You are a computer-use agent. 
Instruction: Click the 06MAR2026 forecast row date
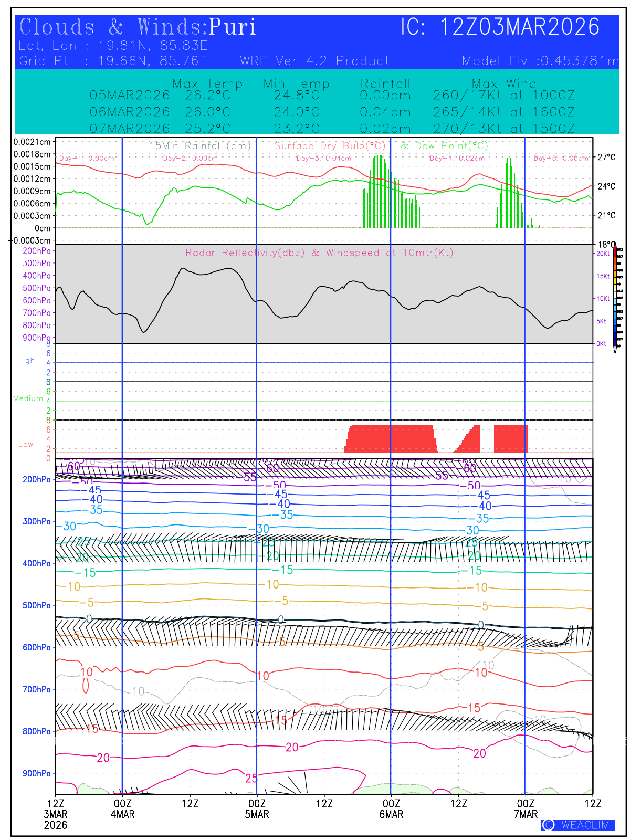click(130, 112)
